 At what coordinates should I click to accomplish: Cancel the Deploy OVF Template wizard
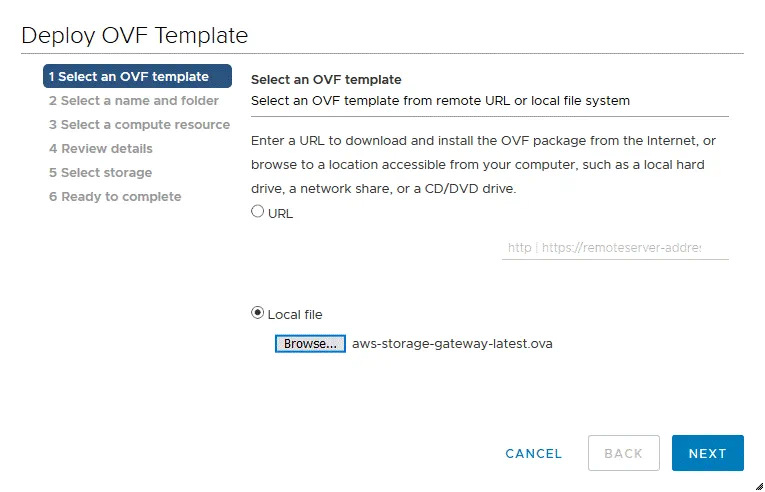tap(534, 453)
